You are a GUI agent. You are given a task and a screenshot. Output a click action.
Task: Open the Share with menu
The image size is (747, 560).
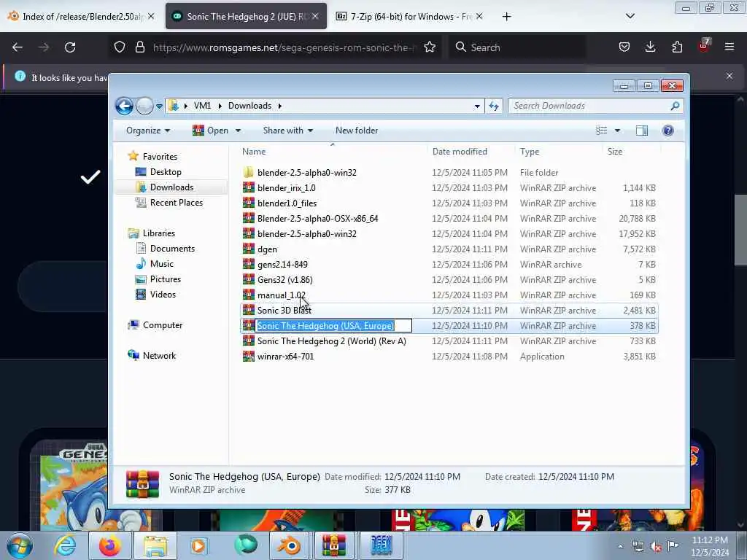click(287, 131)
